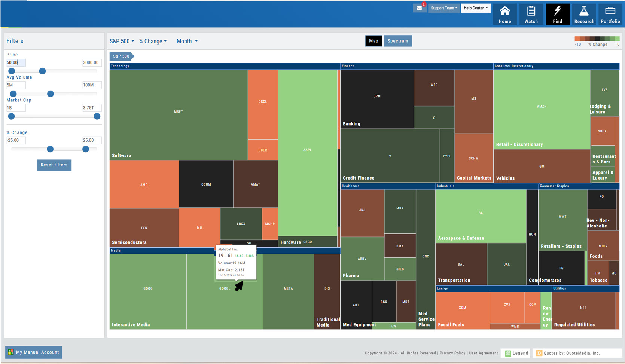
Task: Click the % Change color legend scale
Action: point(597,39)
